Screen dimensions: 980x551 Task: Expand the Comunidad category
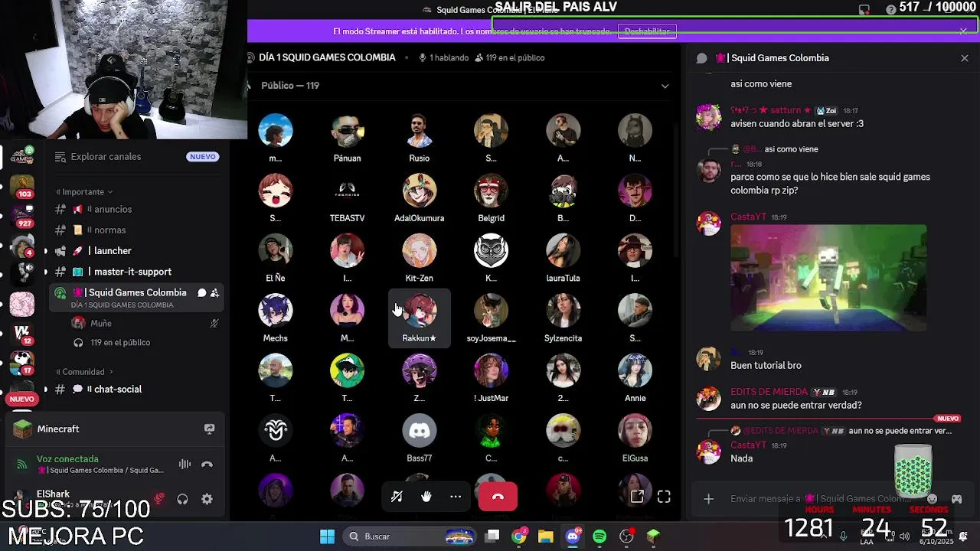click(84, 372)
